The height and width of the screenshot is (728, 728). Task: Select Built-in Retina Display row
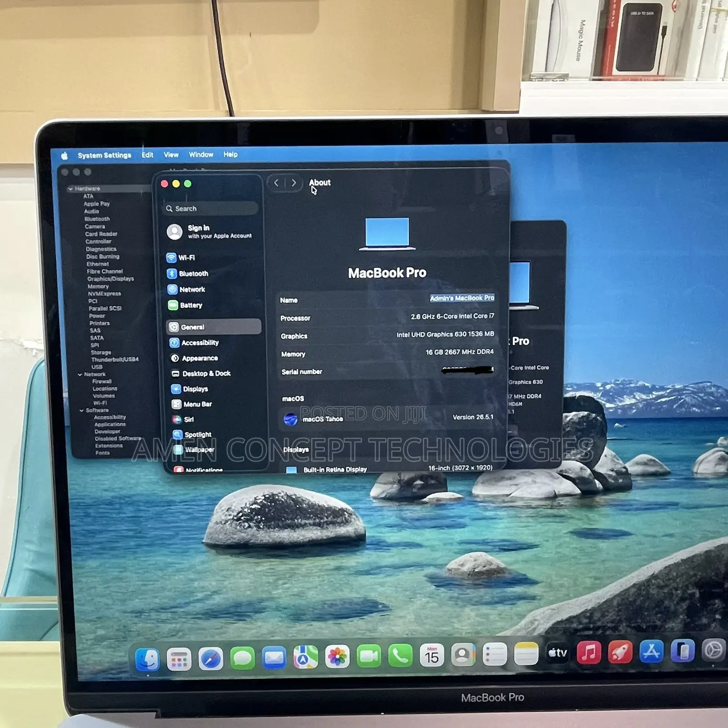tap(389, 469)
